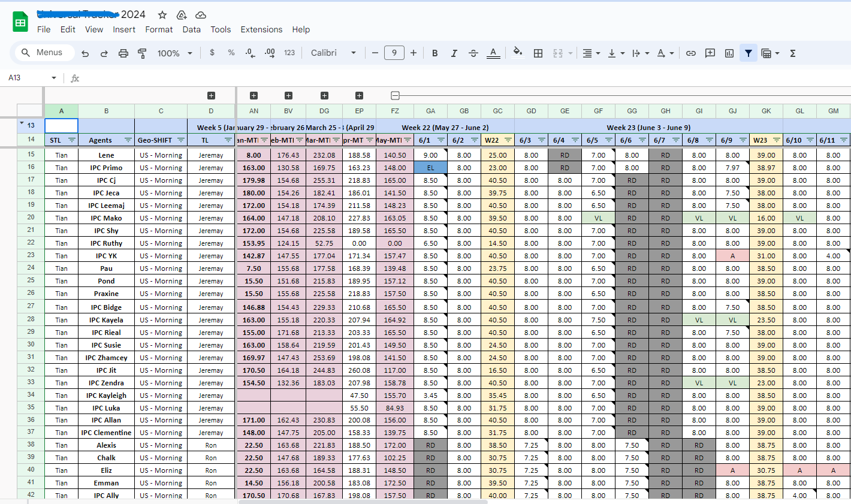Image resolution: width=851 pixels, height=504 pixels.
Task: Collapse the column group above column FZ
Action: (x=395, y=96)
